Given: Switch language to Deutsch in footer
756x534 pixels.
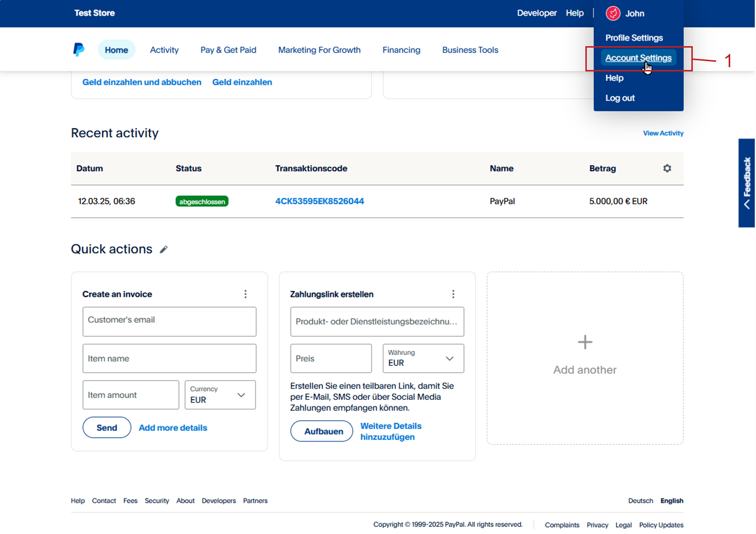Looking at the screenshot, I should (640, 501).
